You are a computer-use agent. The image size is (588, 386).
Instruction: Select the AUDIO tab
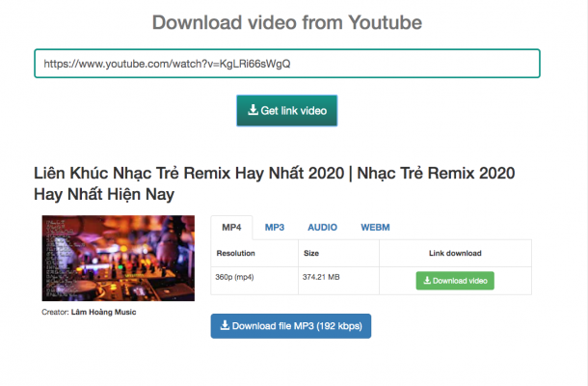322,227
